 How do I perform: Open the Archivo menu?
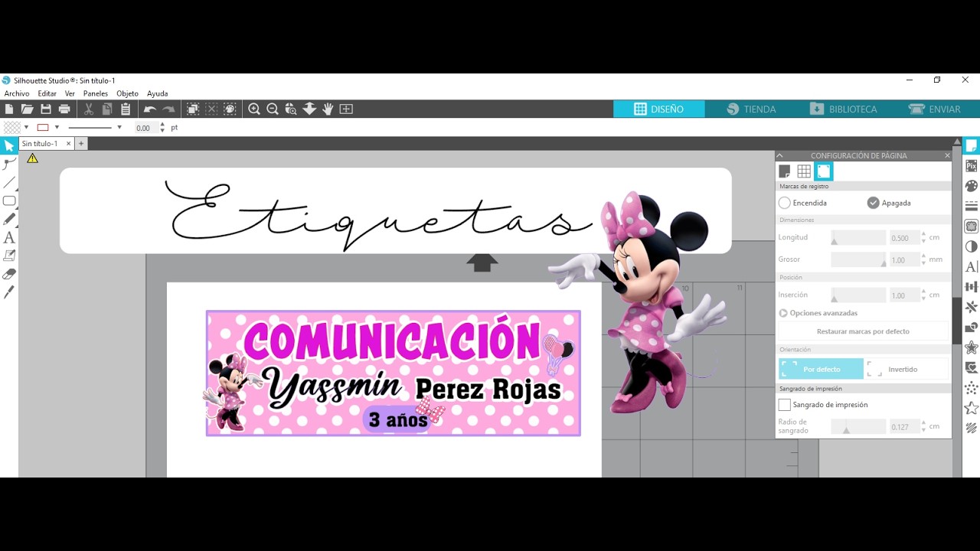(17, 93)
